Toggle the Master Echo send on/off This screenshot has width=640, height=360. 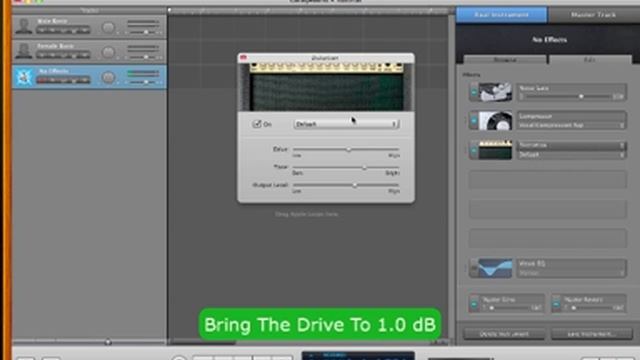tap(474, 304)
